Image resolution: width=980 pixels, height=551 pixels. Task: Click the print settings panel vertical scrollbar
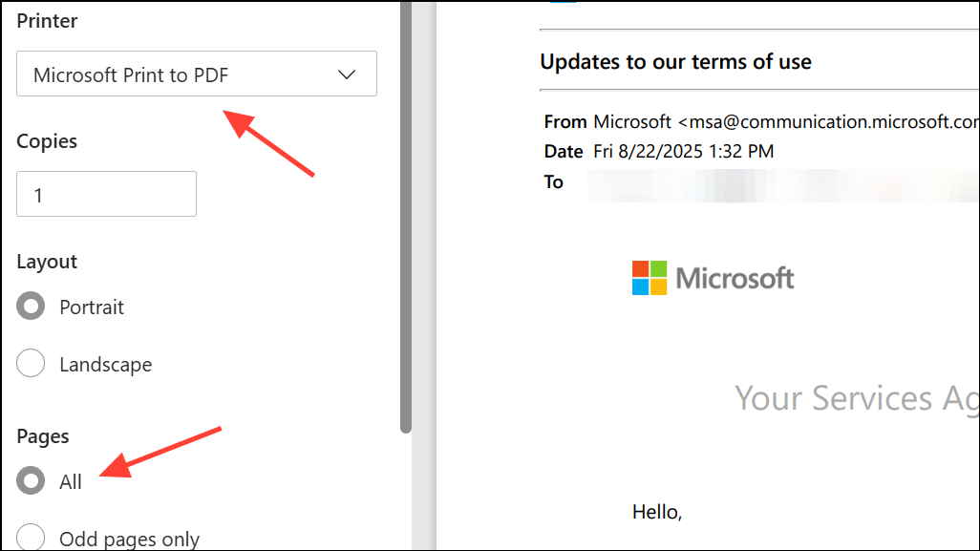coord(406,220)
